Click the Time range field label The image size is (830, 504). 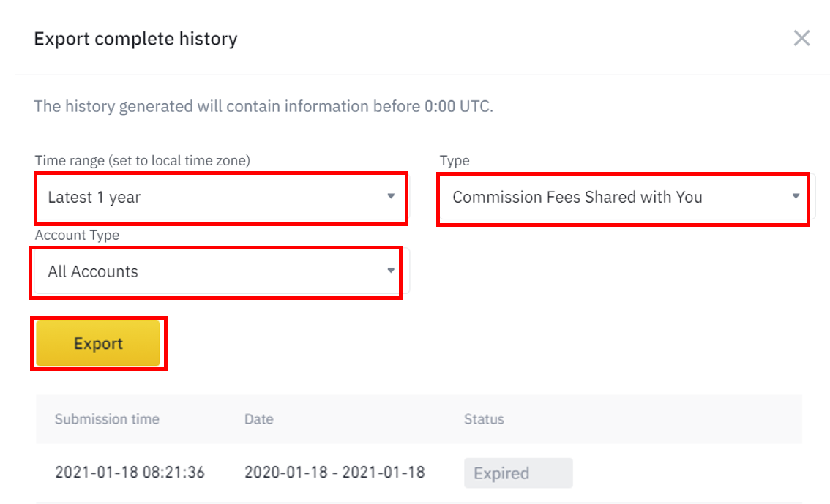pos(143,161)
